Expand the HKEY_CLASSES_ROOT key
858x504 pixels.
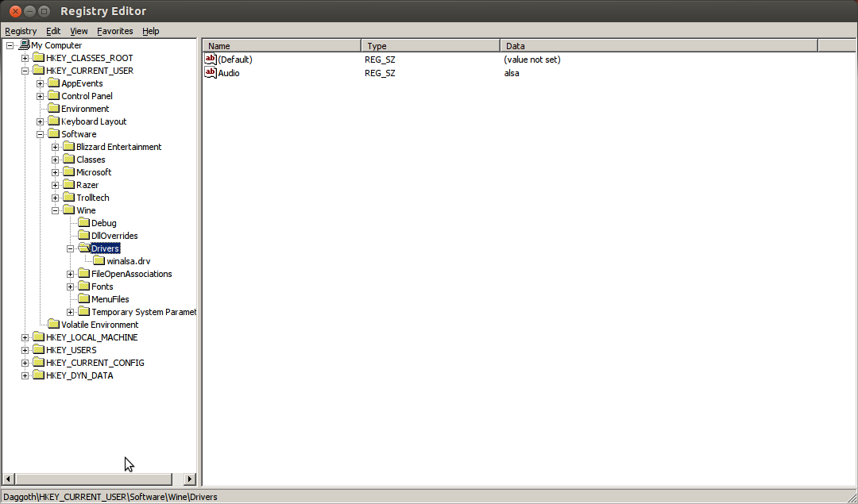tap(25, 58)
